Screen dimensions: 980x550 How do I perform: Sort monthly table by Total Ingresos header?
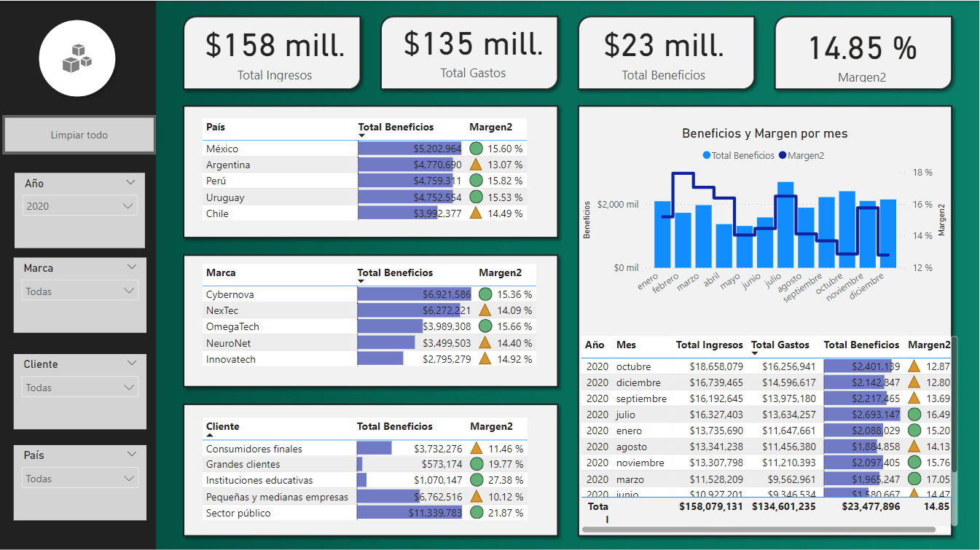(x=709, y=345)
